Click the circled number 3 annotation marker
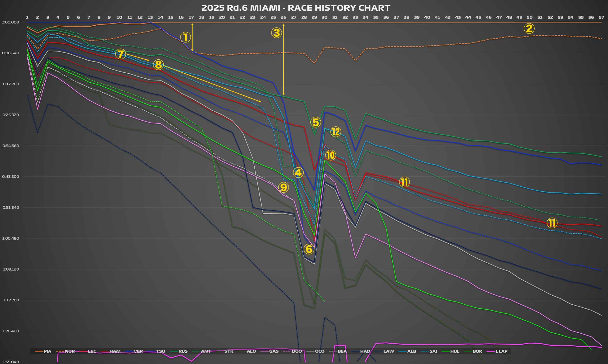This screenshot has width=608, height=364. 276,33
